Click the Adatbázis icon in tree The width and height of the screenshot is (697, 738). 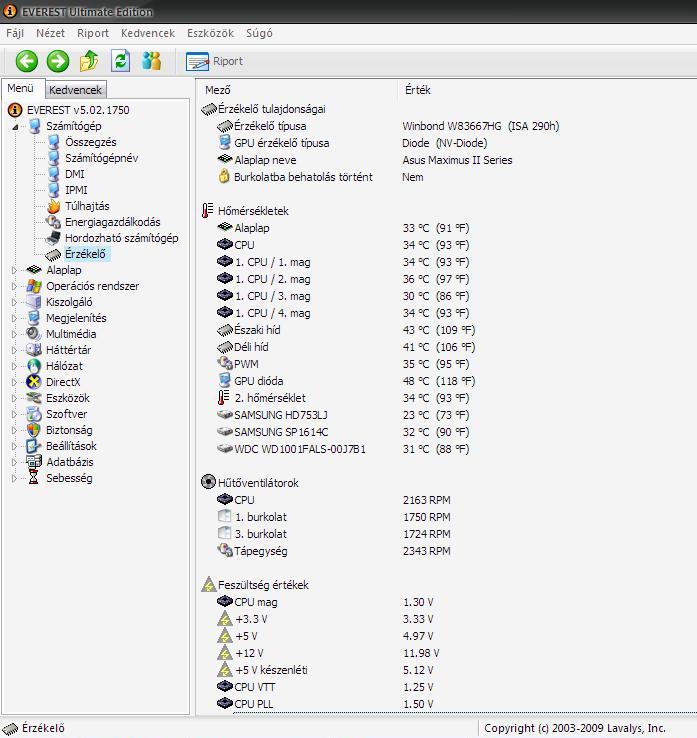pyautogui.click(x=34, y=462)
